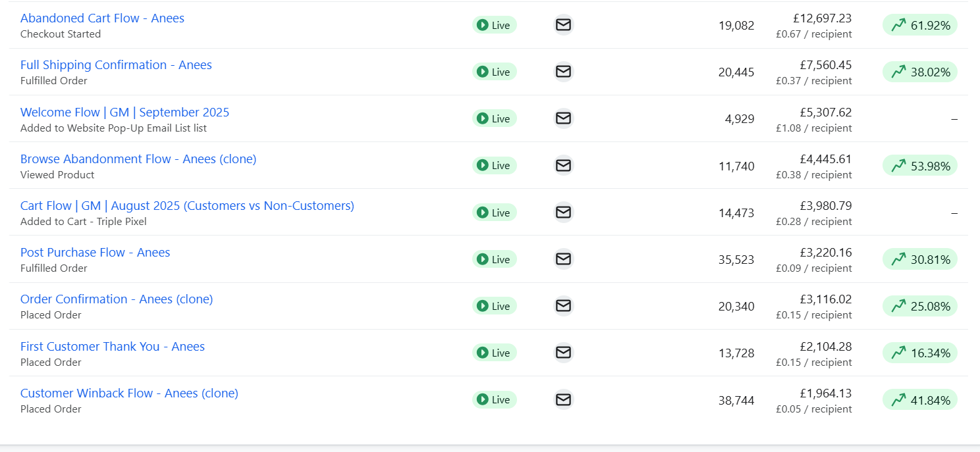980x452 pixels.
Task: Click the trend arrow badge showing 53.98%
Action: [919, 165]
